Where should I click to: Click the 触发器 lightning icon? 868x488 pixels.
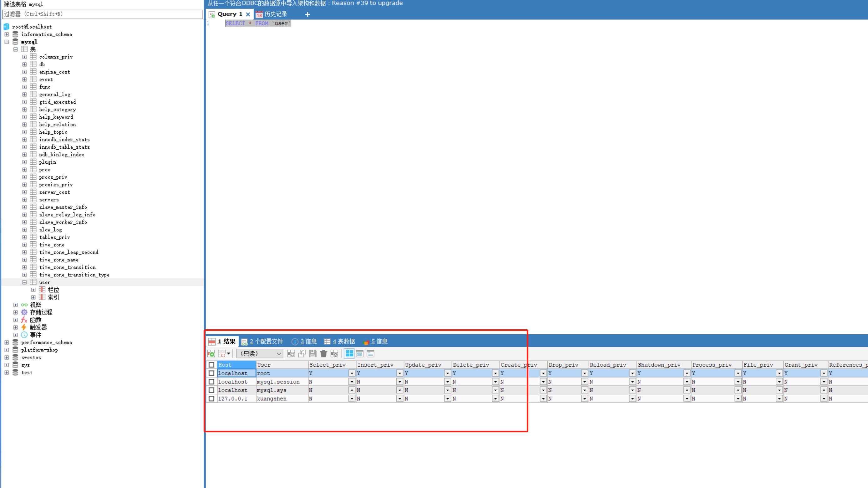point(24,327)
